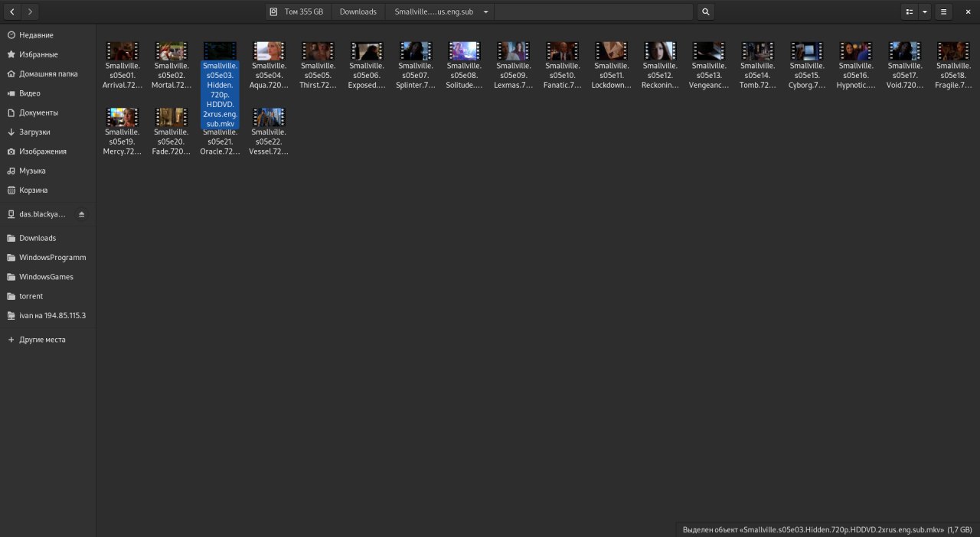Viewport: 980px width, 537px height.
Task: Select Smallville.s05e12.Reckoning video file
Action: coord(660,65)
